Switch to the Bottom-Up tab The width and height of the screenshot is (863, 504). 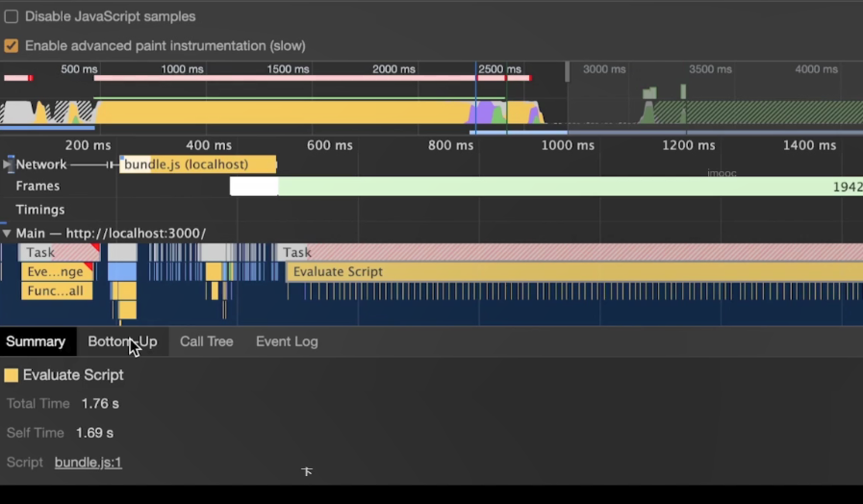click(122, 341)
